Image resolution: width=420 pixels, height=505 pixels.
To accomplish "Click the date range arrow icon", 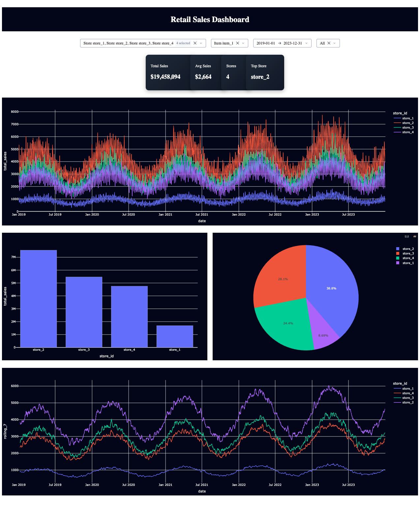I will tap(280, 43).
